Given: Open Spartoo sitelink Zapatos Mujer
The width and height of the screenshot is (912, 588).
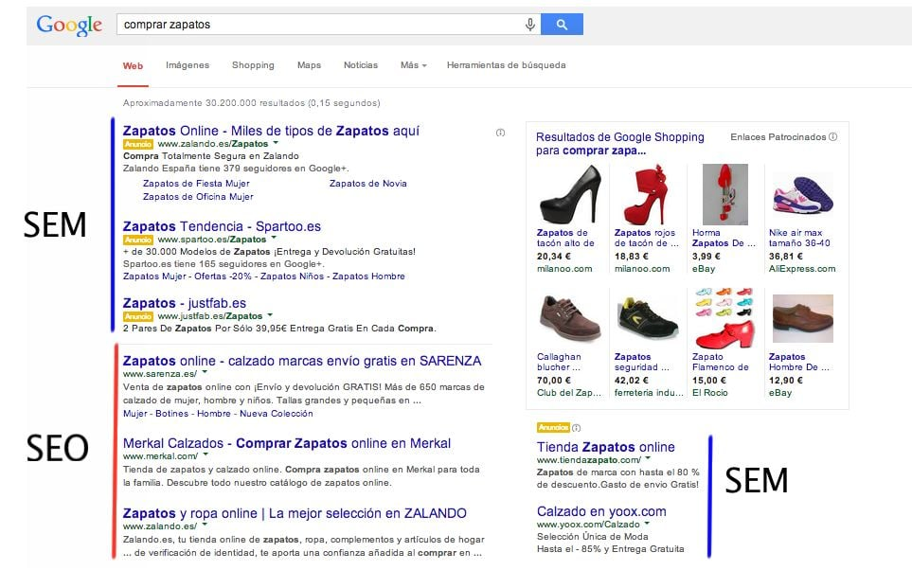Looking at the screenshot, I should tap(154, 276).
